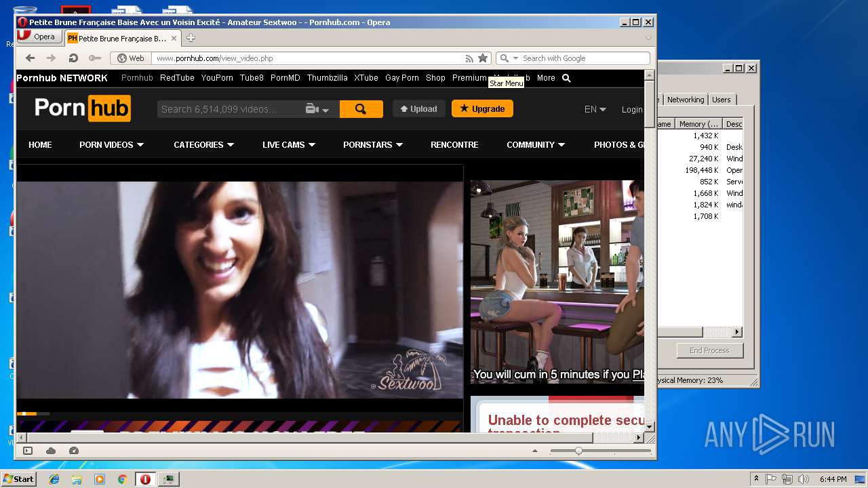Open the Opera panels icon in status bar
The height and width of the screenshot is (488, 868).
tap(28, 451)
